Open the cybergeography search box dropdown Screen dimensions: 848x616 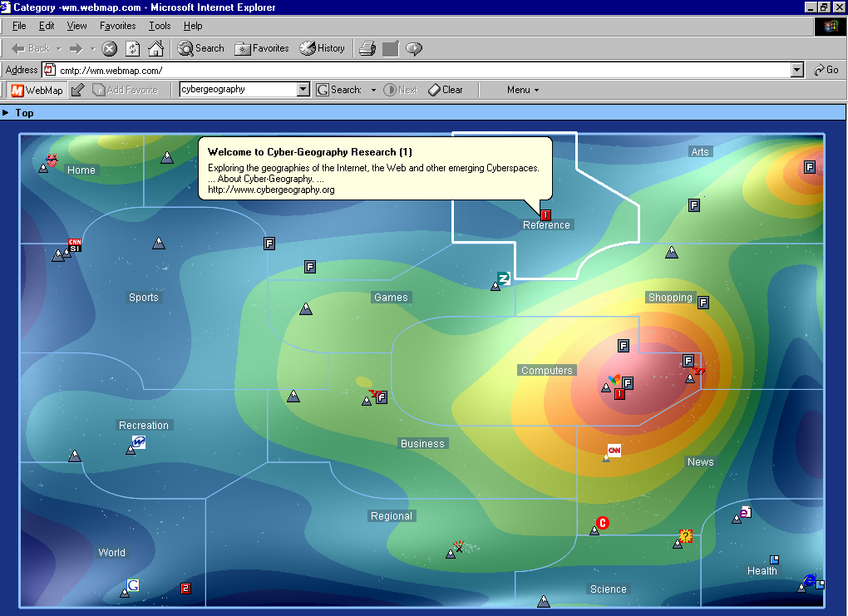click(303, 89)
